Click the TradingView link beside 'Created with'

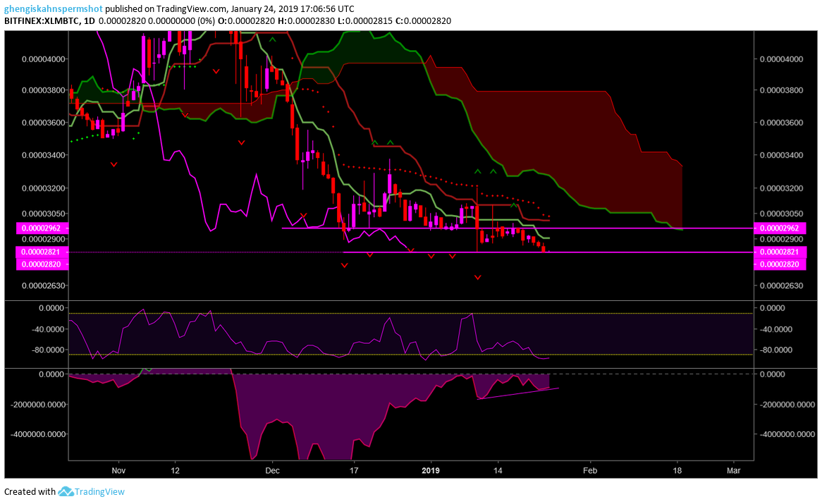(99, 491)
